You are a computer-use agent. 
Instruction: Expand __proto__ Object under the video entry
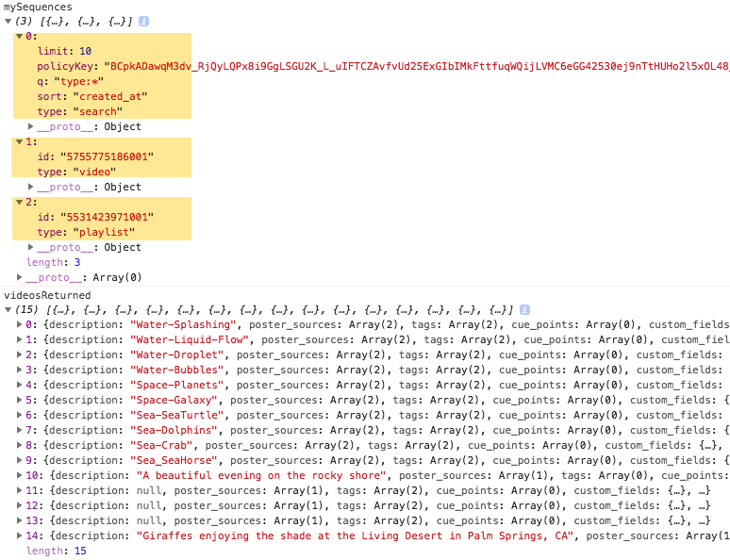pyautogui.click(x=31, y=187)
